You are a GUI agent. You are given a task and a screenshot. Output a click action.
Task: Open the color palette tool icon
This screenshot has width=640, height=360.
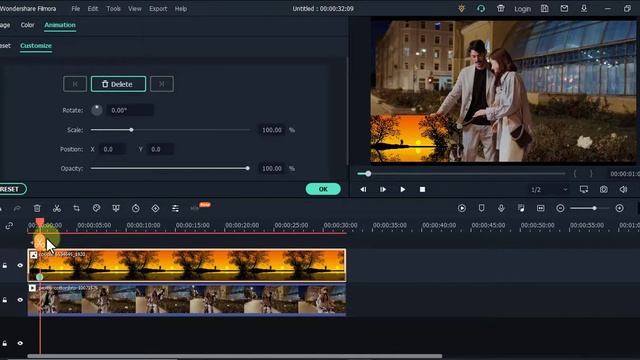[x=96, y=208]
